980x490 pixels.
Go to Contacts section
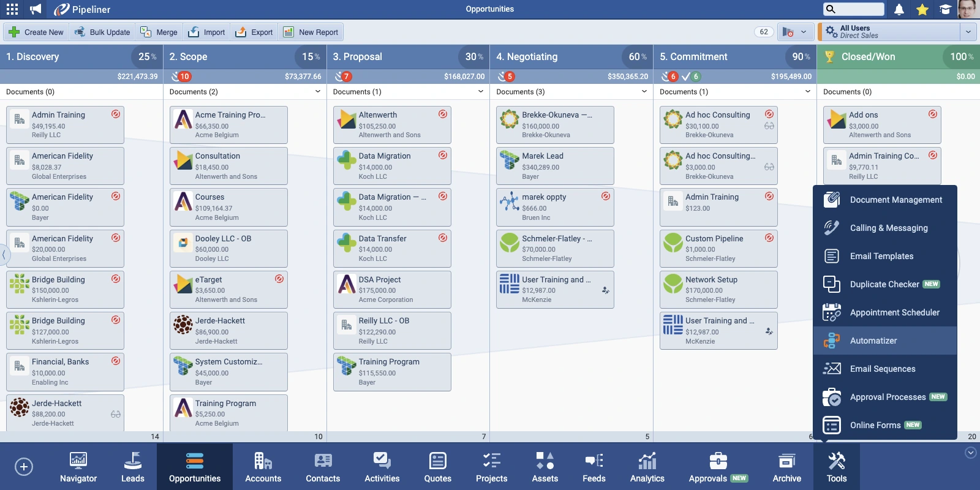click(323, 467)
